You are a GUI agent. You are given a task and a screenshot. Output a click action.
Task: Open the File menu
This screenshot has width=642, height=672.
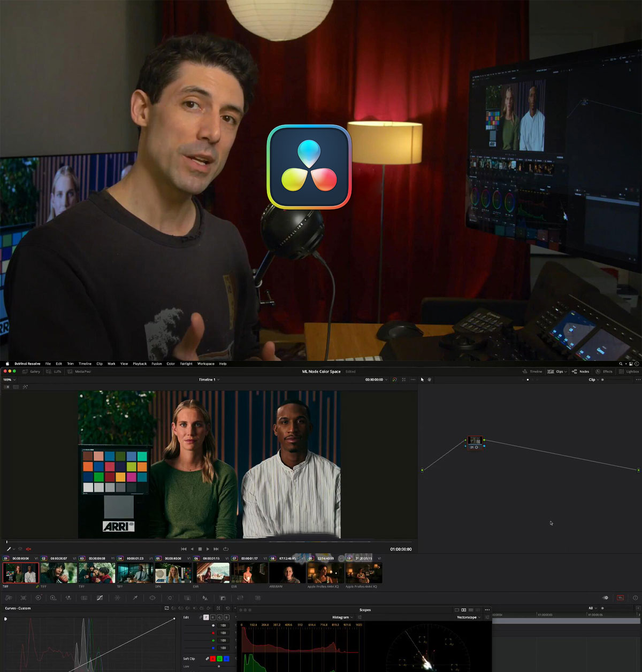point(48,364)
